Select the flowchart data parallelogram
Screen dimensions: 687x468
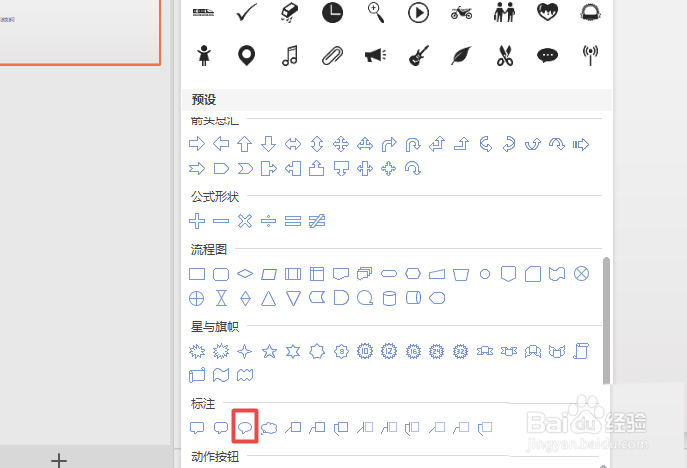pos(269,274)
